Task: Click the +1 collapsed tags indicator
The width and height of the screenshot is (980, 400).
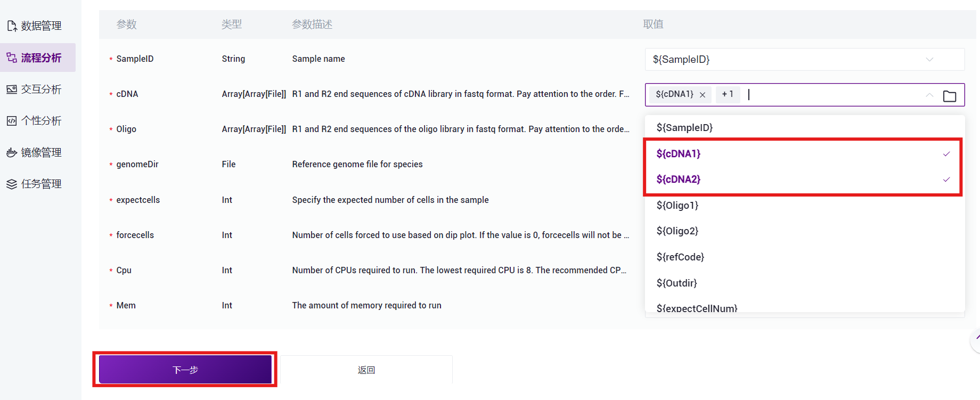Action: (x=728, y=94)
